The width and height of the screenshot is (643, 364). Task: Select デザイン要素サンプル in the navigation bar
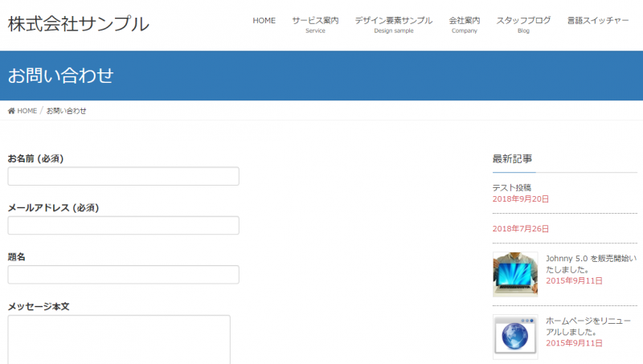[x=393, y=24]
